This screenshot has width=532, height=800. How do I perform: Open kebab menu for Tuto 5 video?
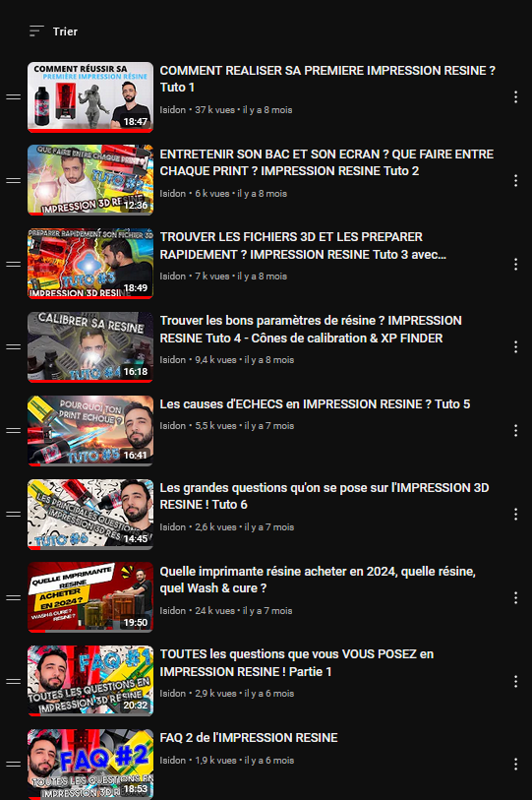515,431
